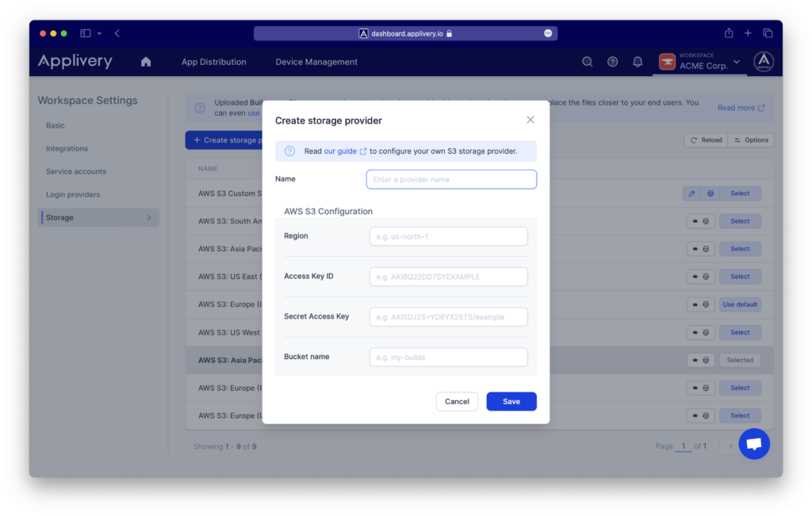812x516 pixels.
Task: Select Storage in Workspace Settings
Action: pyautogui.click(x=99, y=218)
